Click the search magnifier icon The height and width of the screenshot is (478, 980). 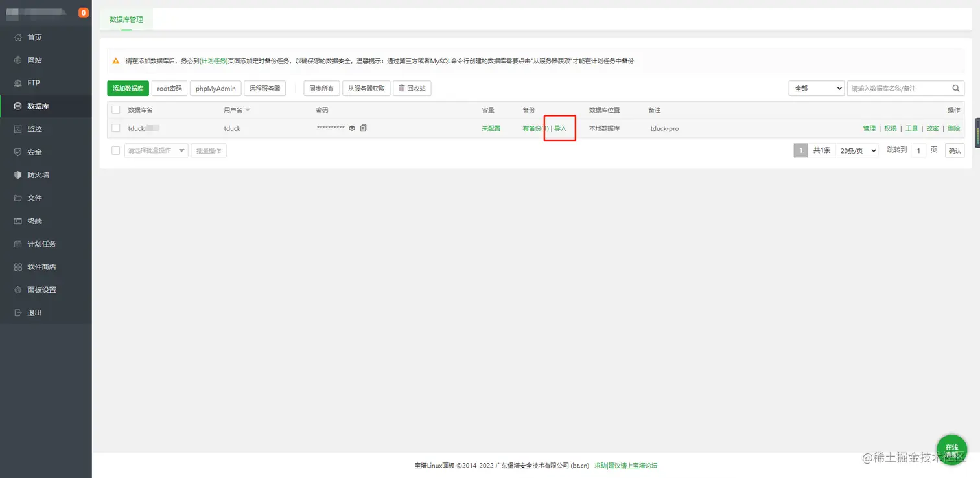957,88
